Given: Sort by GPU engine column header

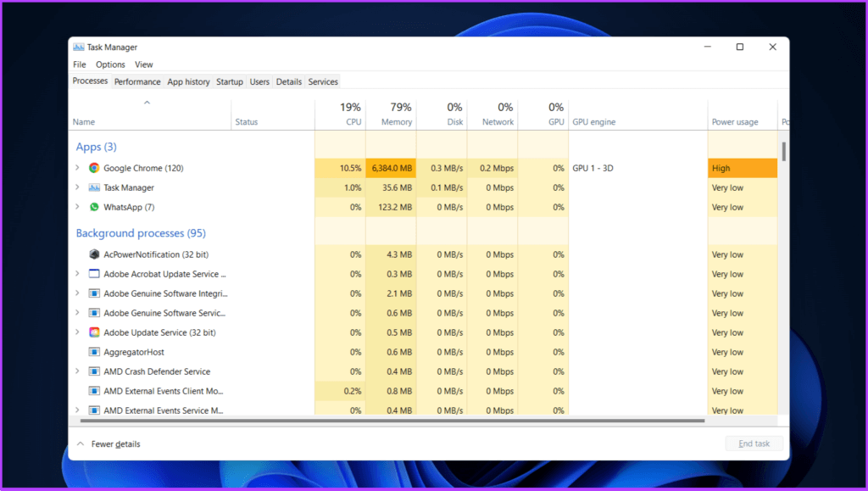Looking at the screenshot, I should (638, 114).
